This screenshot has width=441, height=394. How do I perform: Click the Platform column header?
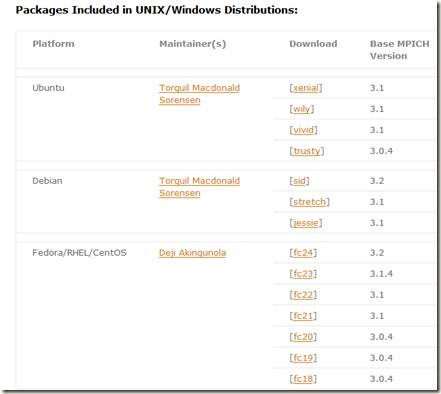(53, 44)
